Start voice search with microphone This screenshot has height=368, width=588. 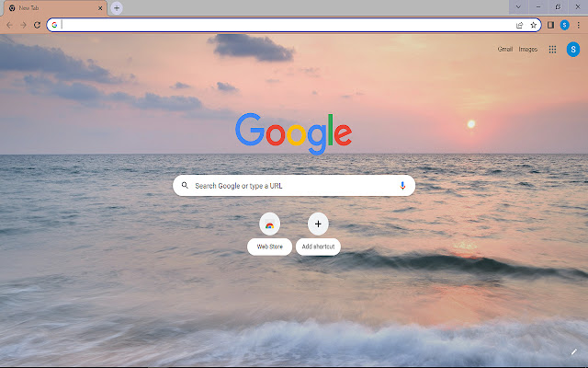click(402, 186)
